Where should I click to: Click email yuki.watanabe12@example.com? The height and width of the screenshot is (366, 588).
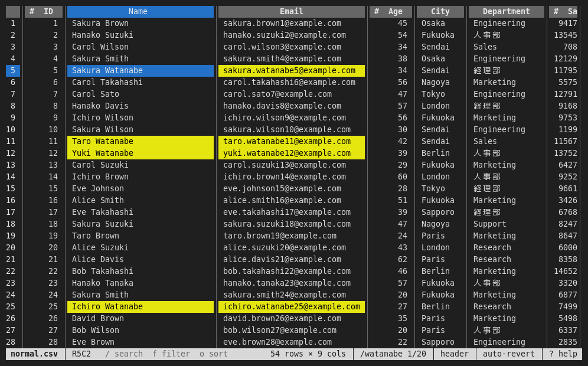tap(292, 153)
